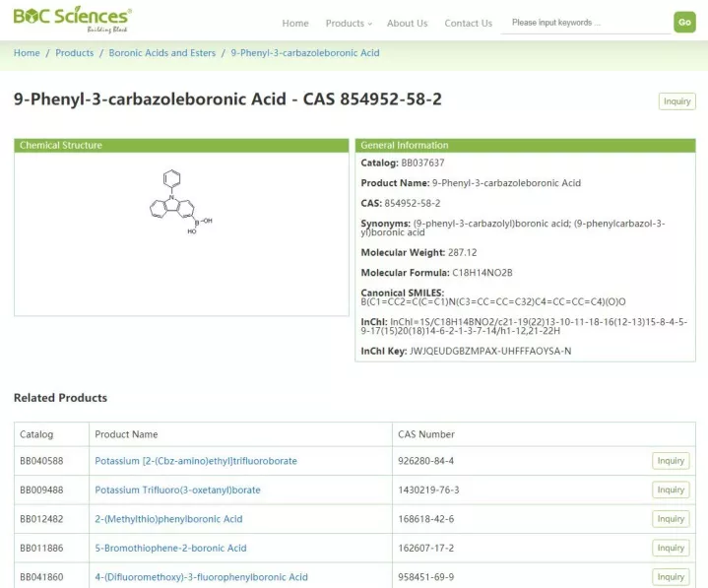Click Inquiry for CAS 958451-69-9 row
This screenshot has height=588, width=708.
tap(671, 577)
